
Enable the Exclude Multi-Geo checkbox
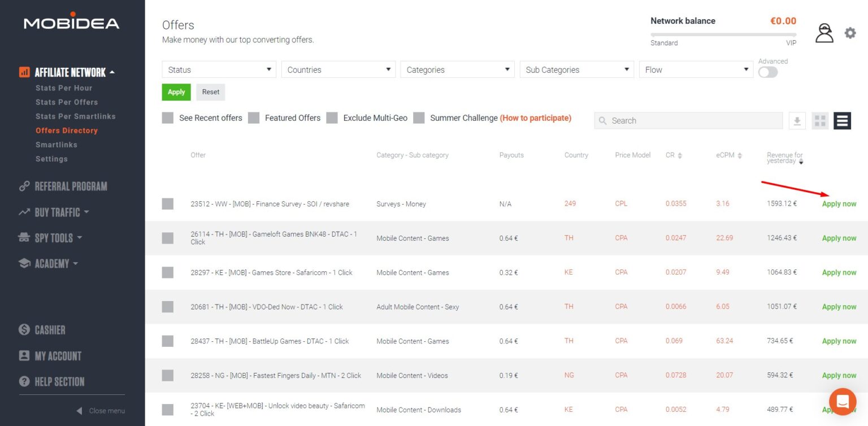click(x=332, y=118)
